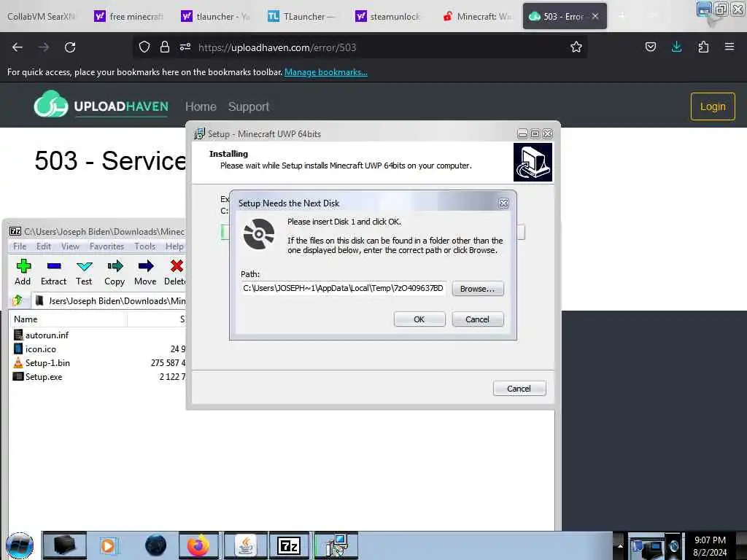
Task: Switch to the free minecraft search tab
Action: 129,16
